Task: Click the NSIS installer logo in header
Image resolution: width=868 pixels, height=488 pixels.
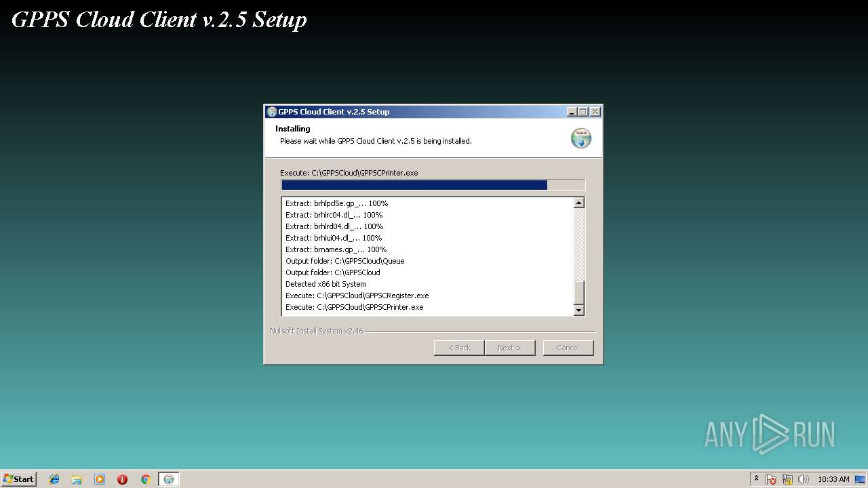Action: click(581, 138)
